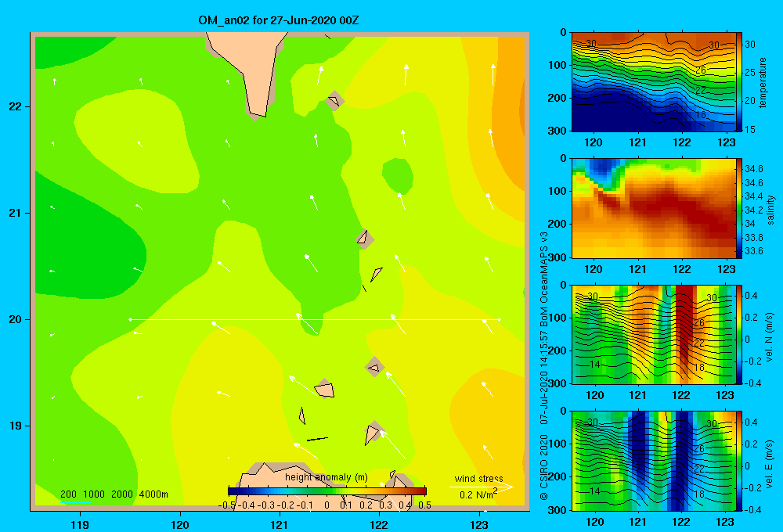The image size is (783, 532).
Task: Open the northward velocity cross-section panel
Action: click(653, 334)
